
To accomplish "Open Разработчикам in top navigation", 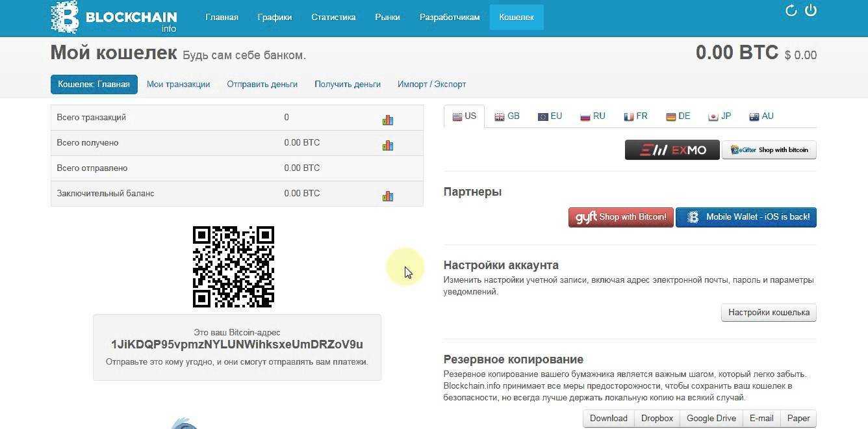I will (x=450, y=18).
